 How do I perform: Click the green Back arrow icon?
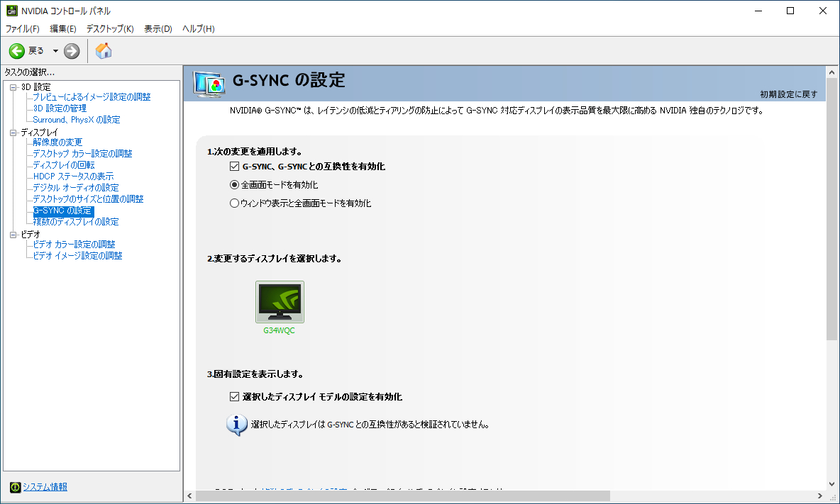coord(16,51)
